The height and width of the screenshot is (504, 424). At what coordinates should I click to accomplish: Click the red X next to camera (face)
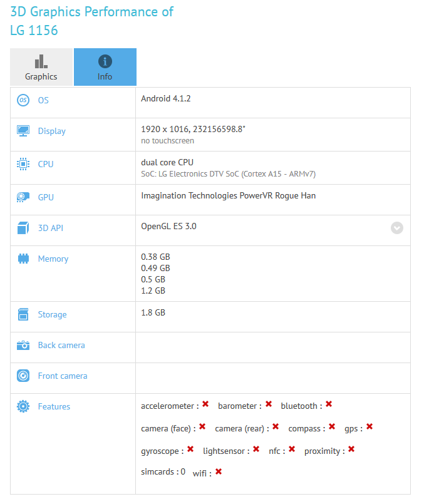(202, 426)
